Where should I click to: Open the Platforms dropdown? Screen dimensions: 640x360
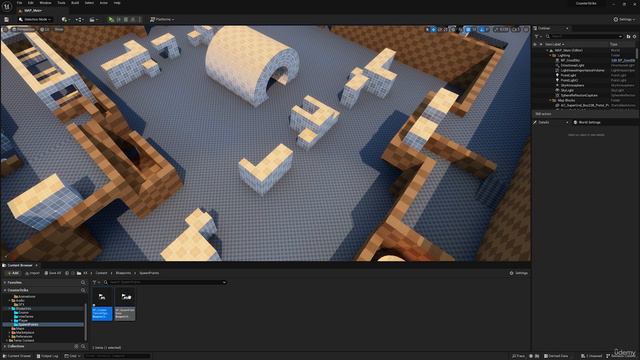[162, 19]
